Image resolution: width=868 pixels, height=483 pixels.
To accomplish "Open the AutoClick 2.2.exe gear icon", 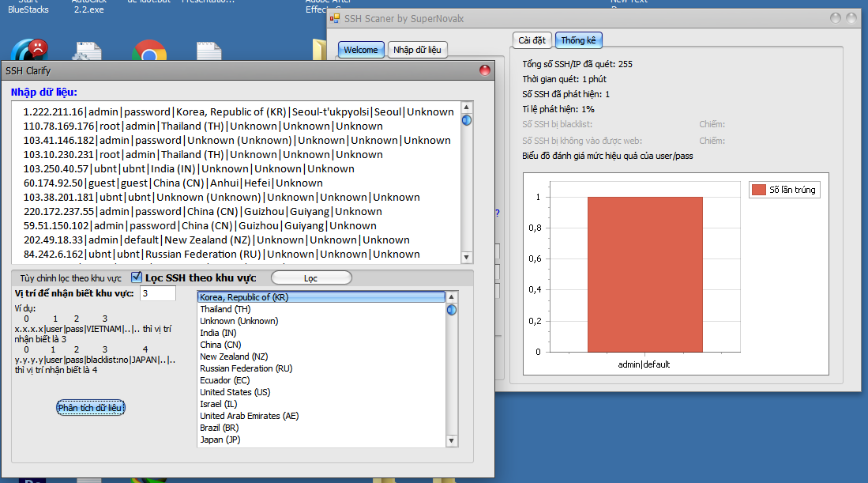I will pos(86,52).
